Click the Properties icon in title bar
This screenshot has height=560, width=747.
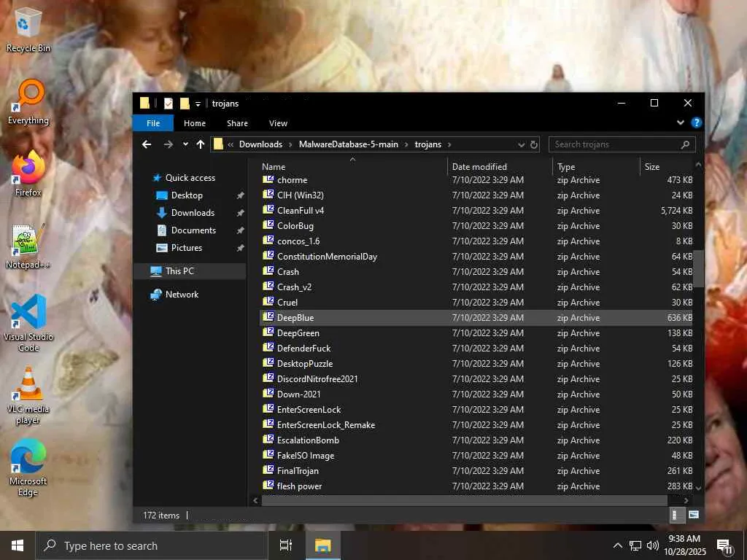pos(169,104)
